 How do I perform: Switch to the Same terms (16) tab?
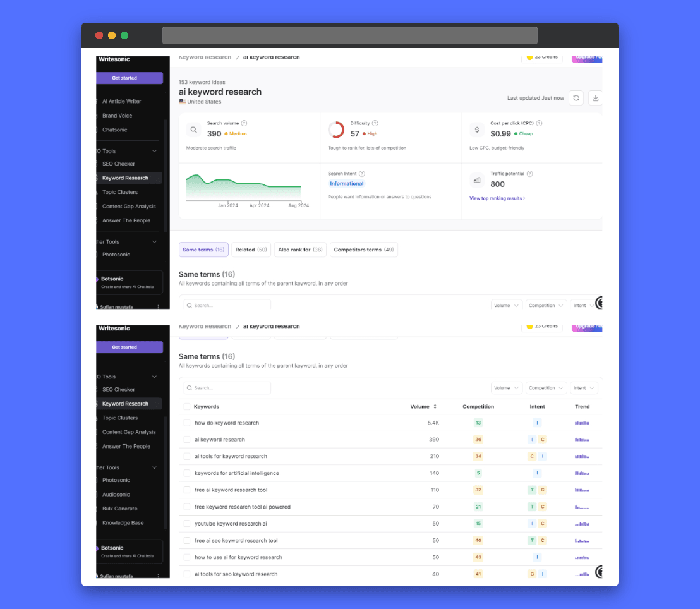[203, 250]
